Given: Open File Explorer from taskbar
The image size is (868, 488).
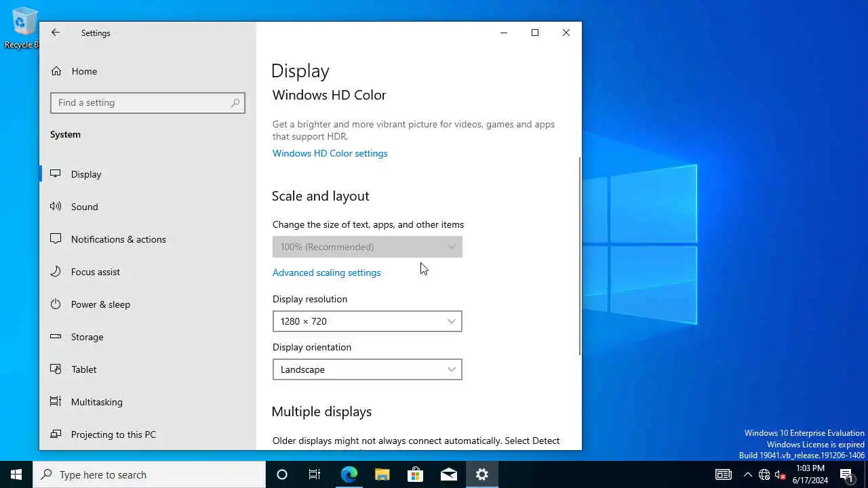Looking at the screenshot, I should click(382, 474).
